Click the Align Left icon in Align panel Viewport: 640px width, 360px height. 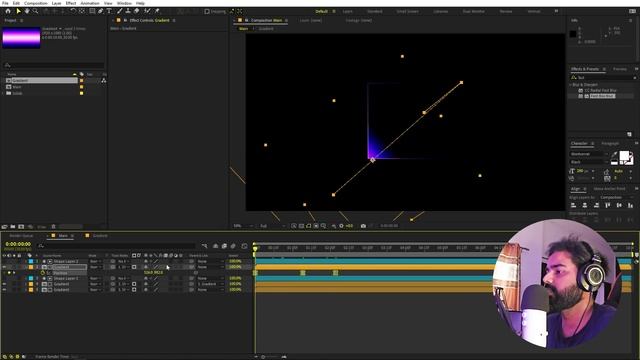point(573,205)
